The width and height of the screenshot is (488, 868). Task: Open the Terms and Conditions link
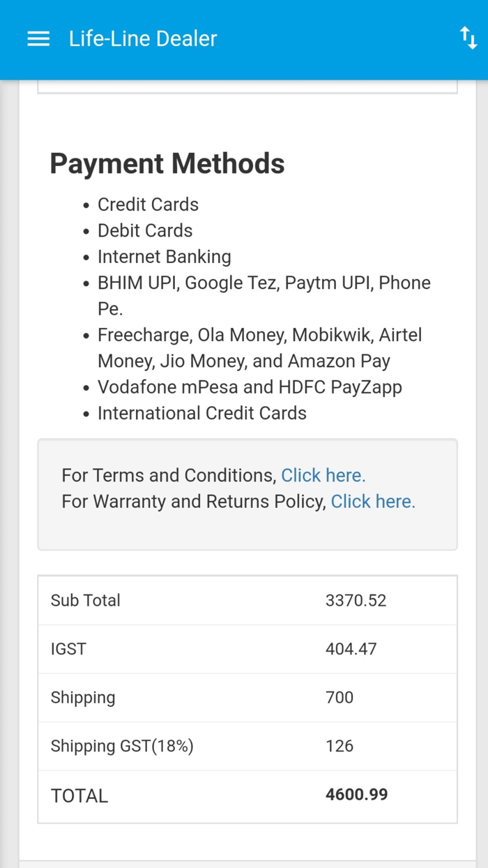[323, 475]
